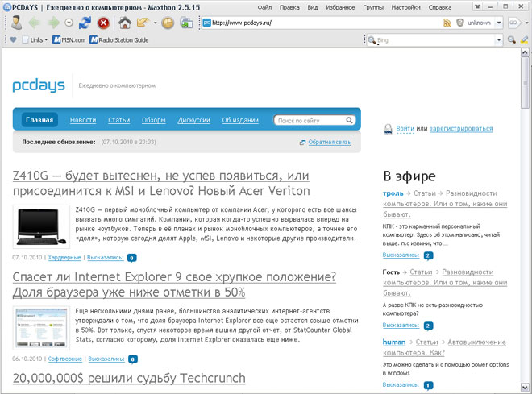Click the Internet Explorer screenshot thumbnail
This screenshot has width=532, height=394.
[41, 328]
